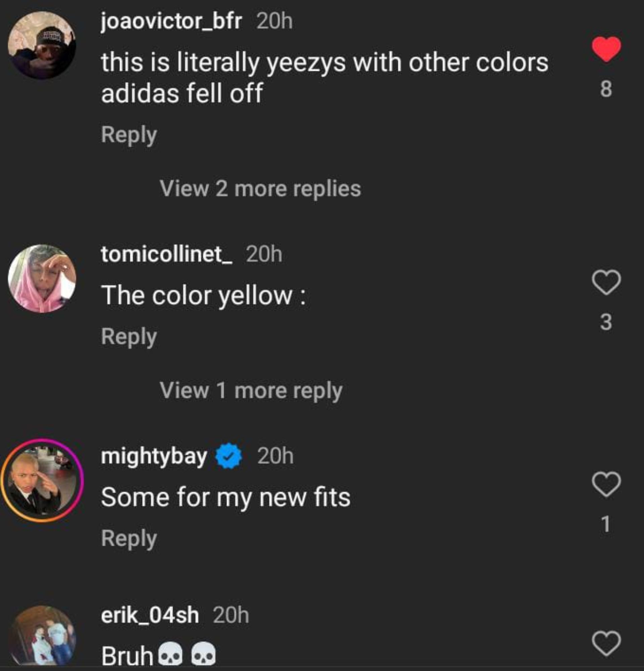The height and width of the screenshot is (671, 644).
Task: View mightybay's story via avatar ring
Action: pyautogui.click(x=42, y=480)
